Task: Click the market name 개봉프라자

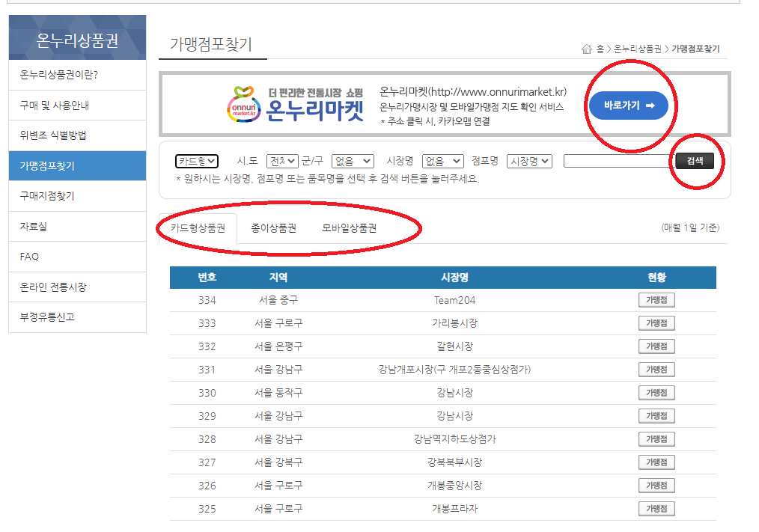Action: click(454, 510)
